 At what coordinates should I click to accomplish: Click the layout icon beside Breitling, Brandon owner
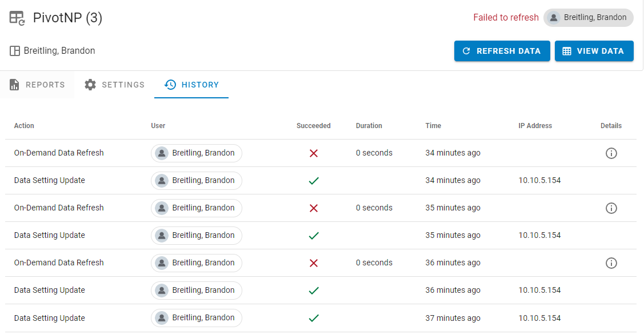(15, 51)
